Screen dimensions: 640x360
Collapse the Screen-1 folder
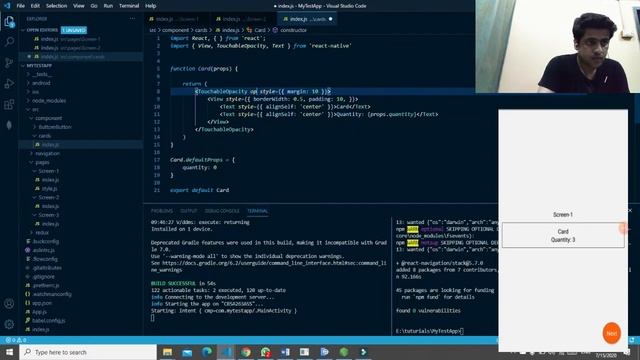(48, 171)
